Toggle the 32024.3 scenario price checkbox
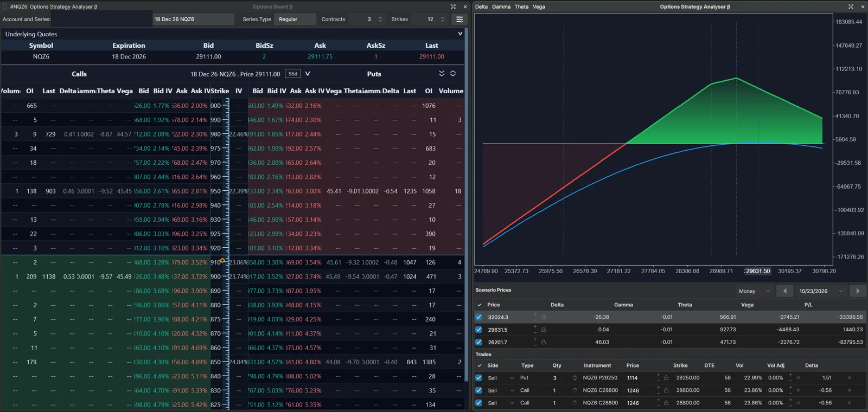Screen dimensions: 868x412 pos(478,317)
